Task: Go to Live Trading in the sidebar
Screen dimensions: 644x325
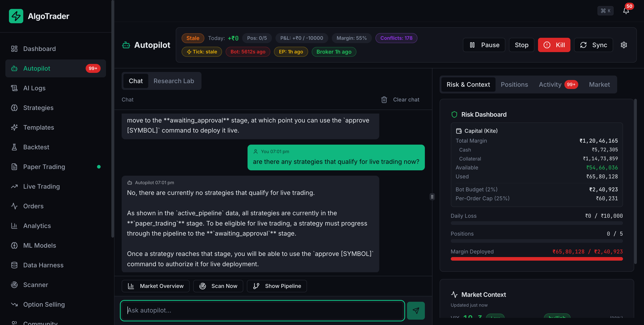Action: (x=55, y=186)
